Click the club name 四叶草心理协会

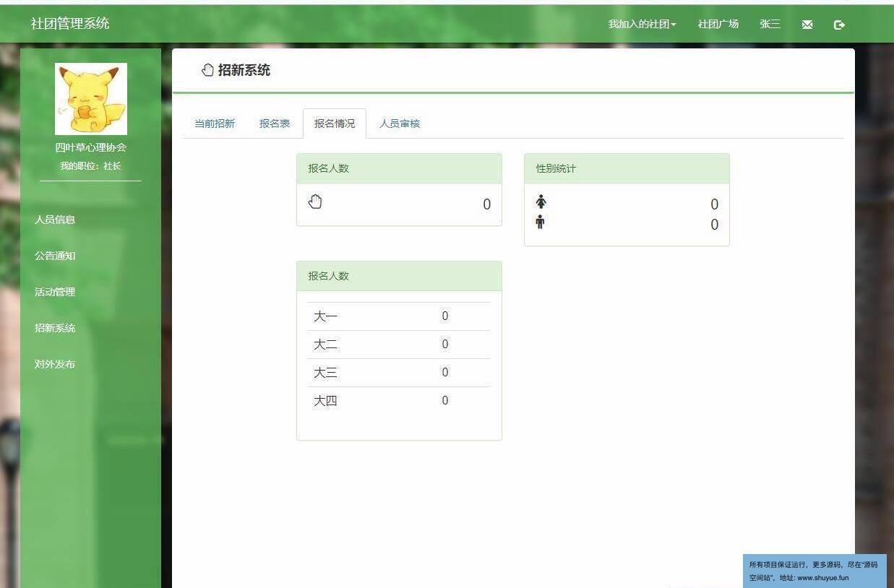tap(91, 147)
